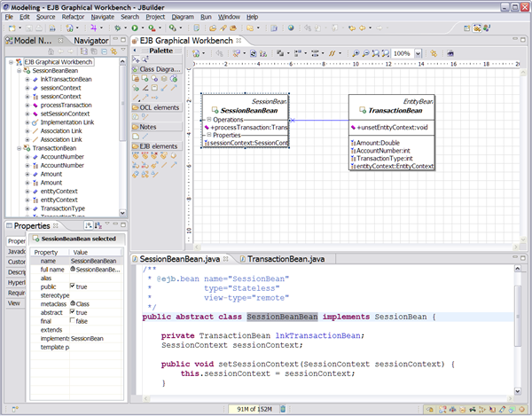Enable the final property checkbox
This screenshot has height=416, width=532.
coord(74,321)
